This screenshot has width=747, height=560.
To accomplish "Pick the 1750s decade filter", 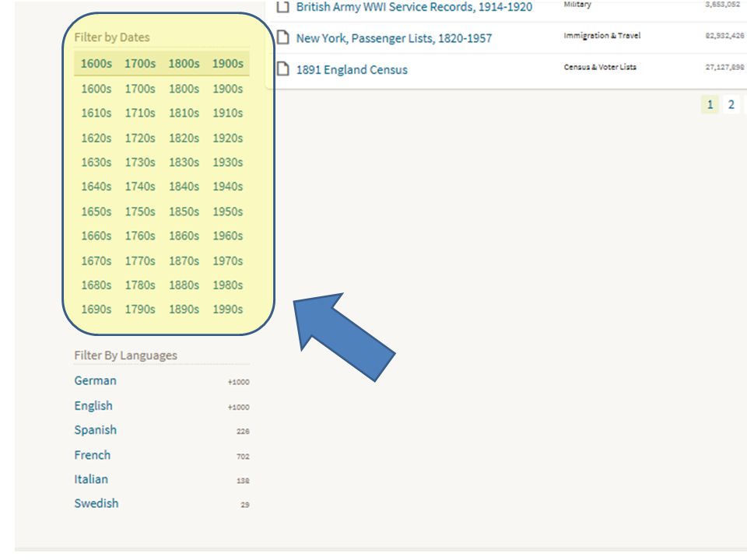I will click(x=140, y=212).
